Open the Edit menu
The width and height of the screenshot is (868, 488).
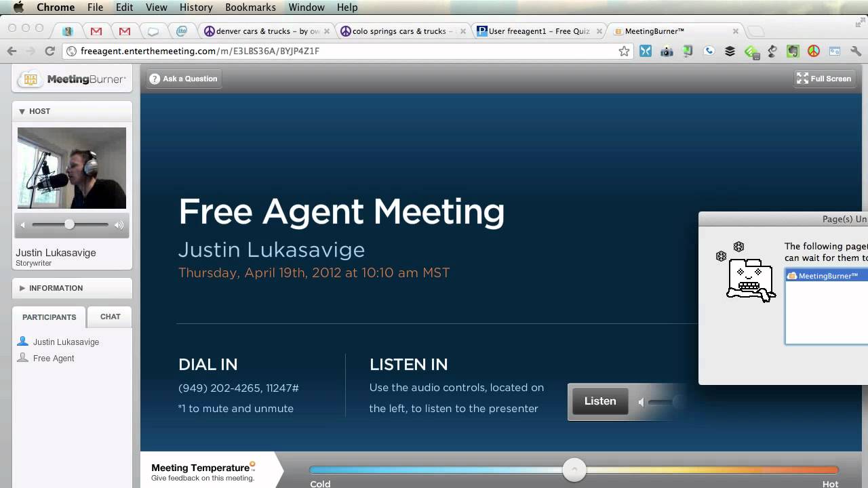[124, 7]
